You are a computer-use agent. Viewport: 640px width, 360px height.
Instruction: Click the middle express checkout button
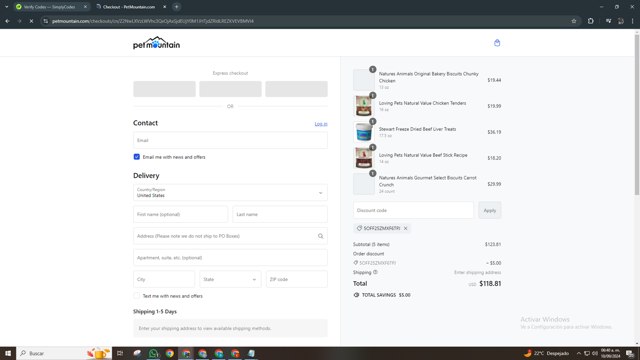(230, 89)
